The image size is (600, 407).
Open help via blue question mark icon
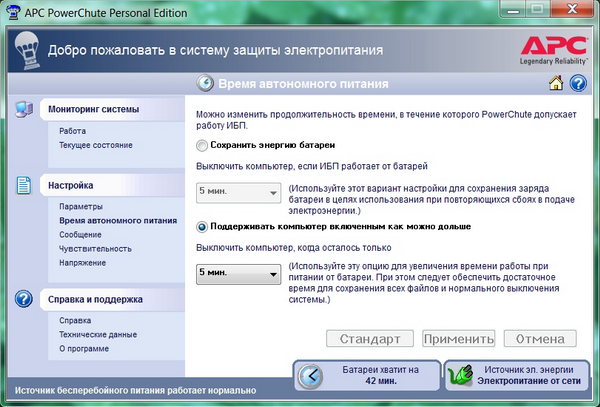coord(578,83)
